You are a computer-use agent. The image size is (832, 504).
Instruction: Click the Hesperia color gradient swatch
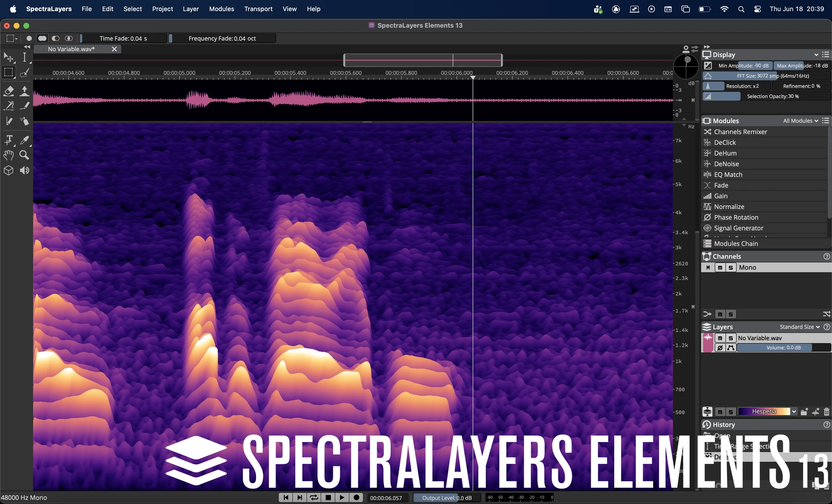coord(764,412)
